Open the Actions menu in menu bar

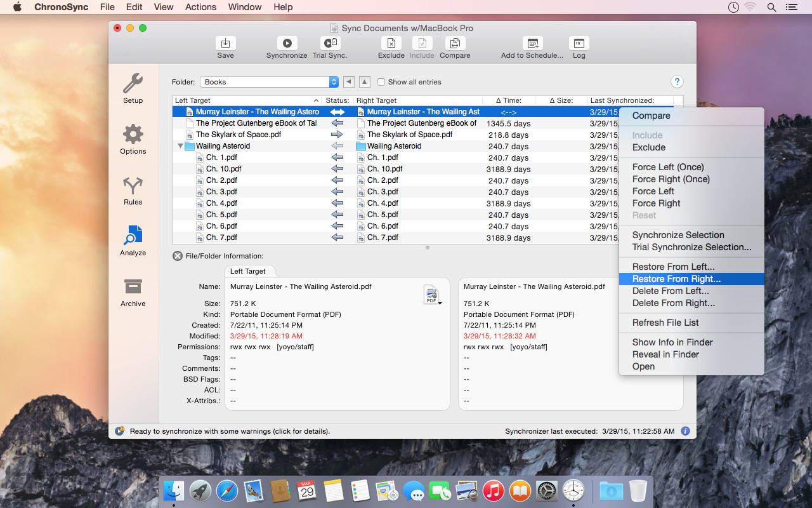point(200,7)
